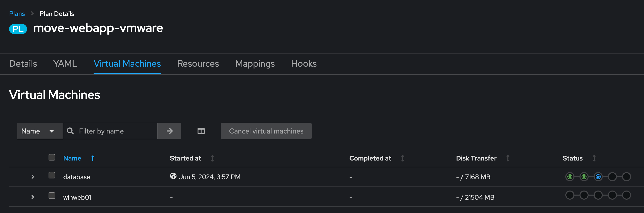Screen dimensions: 644x213
Task: Click last pending step circle for database
Action: [627, 177]
